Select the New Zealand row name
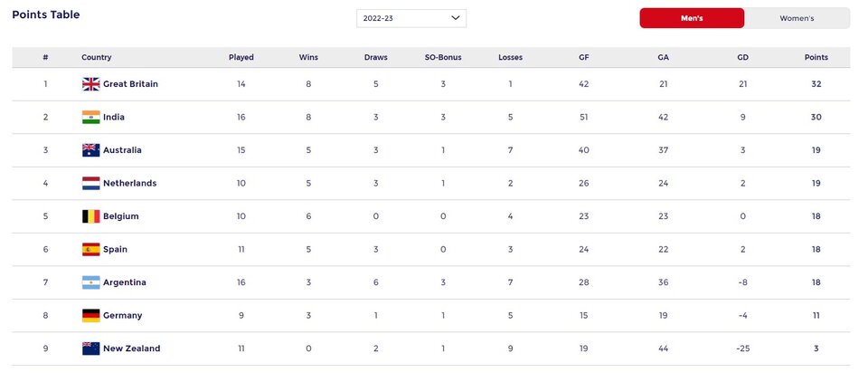 pos(132,349)
